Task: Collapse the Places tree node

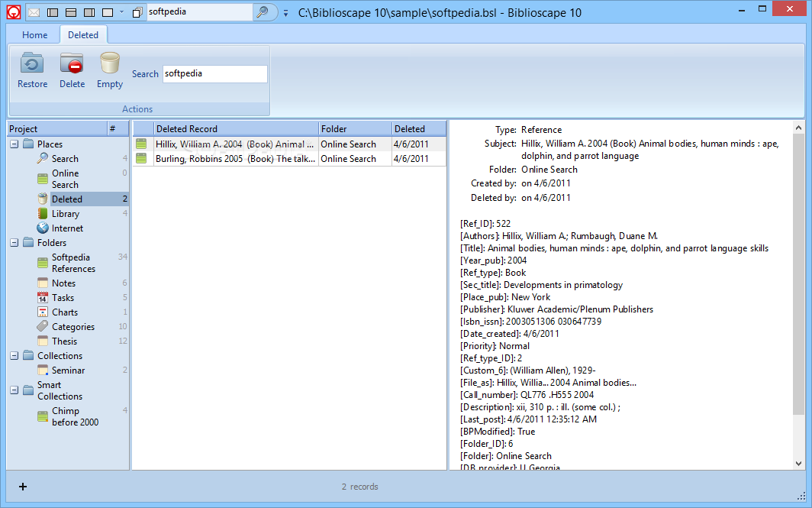Action: [14, 144]
